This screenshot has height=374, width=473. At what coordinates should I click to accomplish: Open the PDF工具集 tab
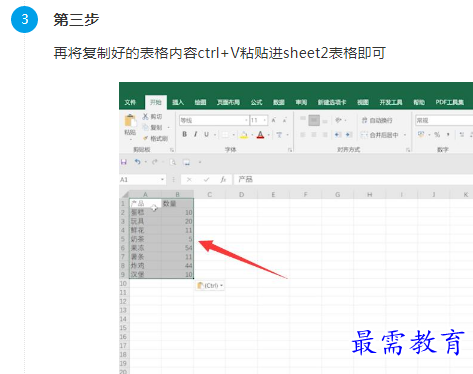click(x=449, y=102)
